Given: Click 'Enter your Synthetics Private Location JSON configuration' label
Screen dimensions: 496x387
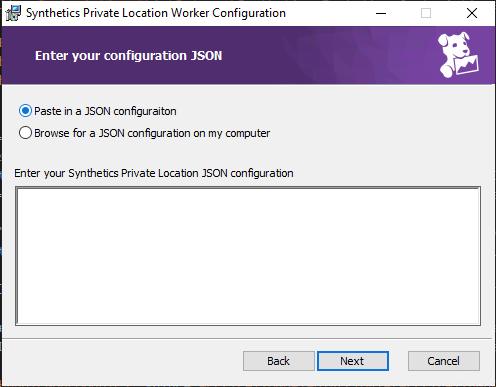Looking at the screenshot, I should (x=154, y=173).
